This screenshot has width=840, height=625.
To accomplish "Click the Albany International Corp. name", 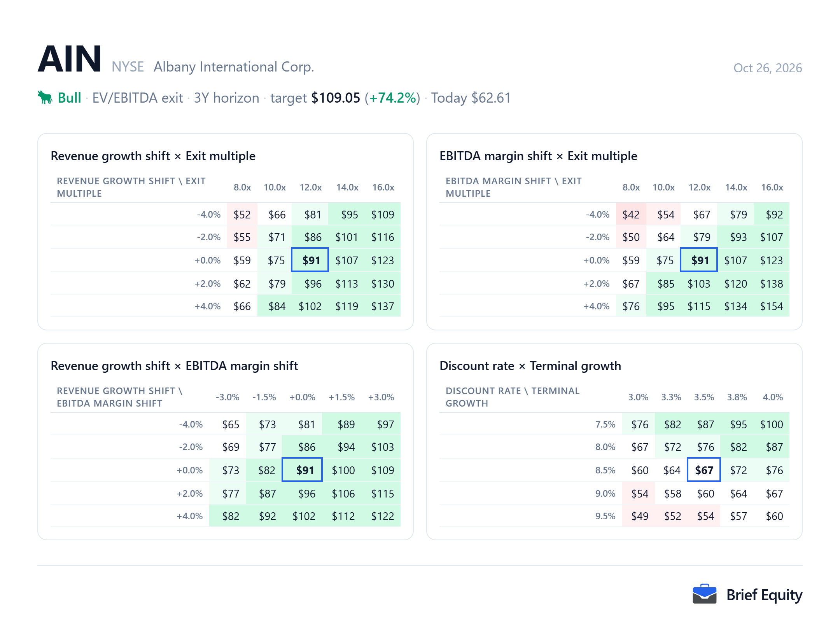I will (234, 67).
